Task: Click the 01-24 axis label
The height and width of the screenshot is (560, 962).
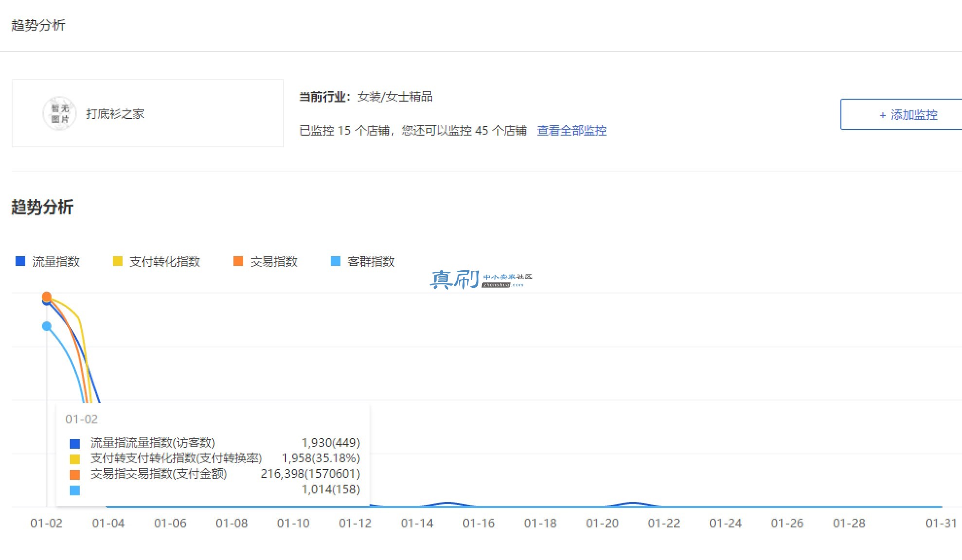Action: coord(726,524)
